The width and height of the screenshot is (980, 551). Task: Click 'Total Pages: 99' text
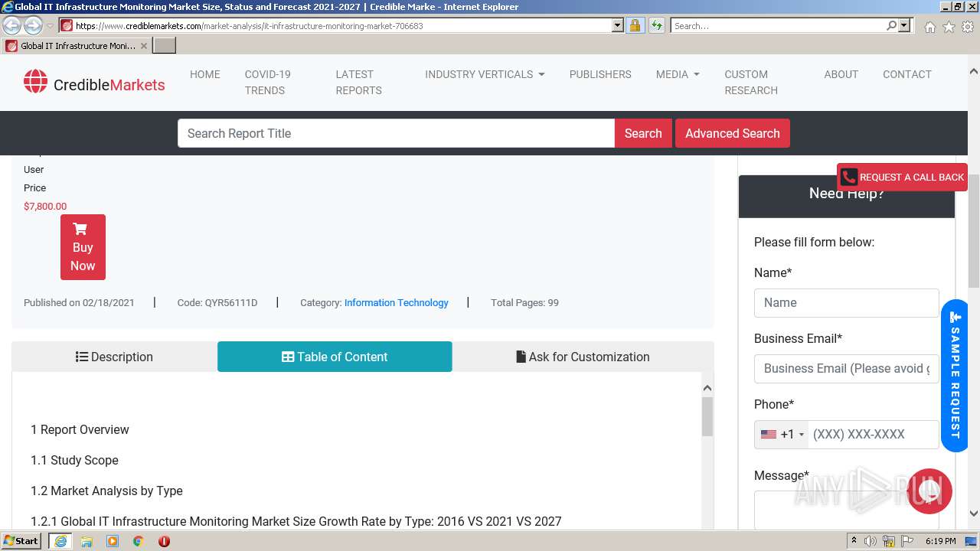524,303
